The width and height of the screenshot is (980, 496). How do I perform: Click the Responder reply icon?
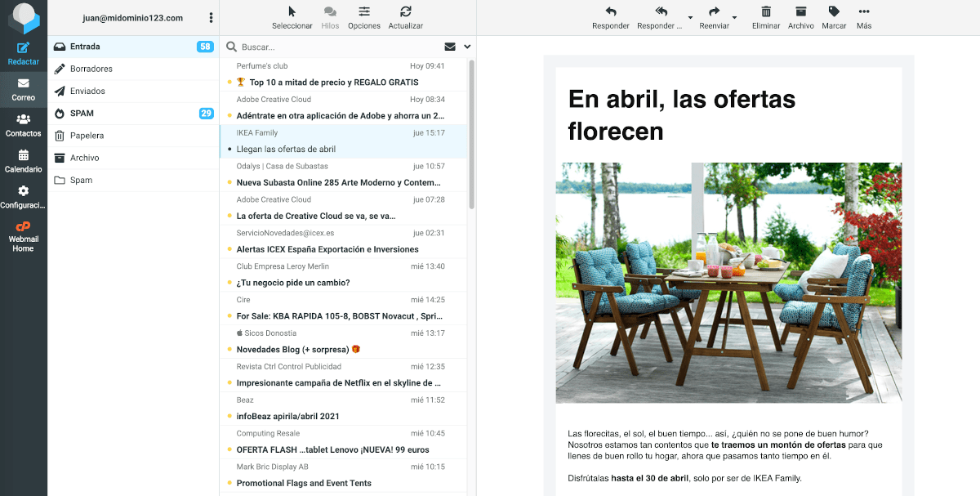point(611,11)
